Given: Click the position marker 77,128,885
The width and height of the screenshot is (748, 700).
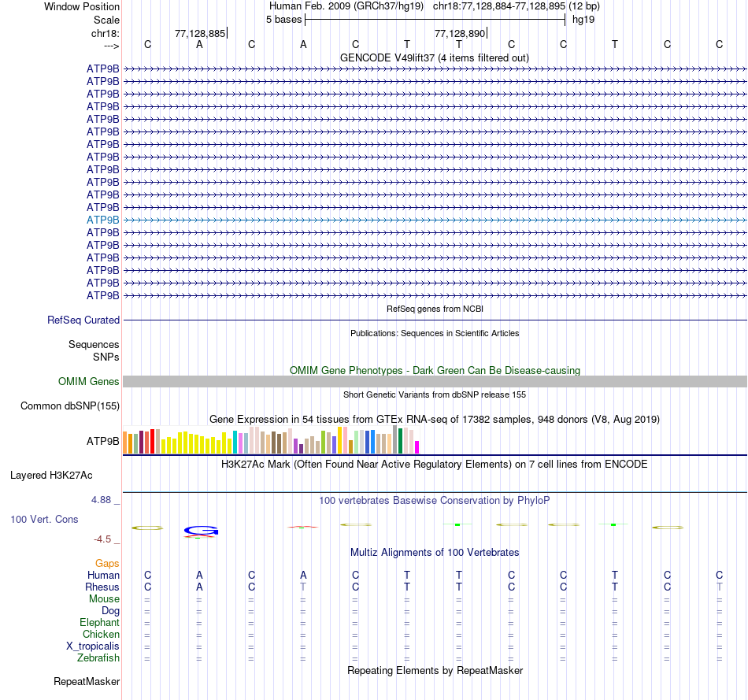Looking at the screenshot, I should (x=200, y=33).
